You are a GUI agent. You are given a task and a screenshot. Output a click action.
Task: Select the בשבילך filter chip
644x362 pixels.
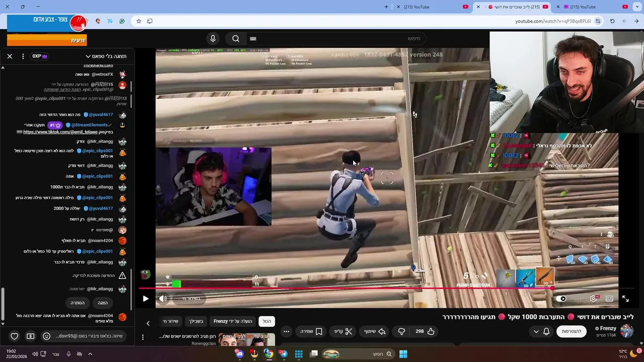click(x=196, y=321)
